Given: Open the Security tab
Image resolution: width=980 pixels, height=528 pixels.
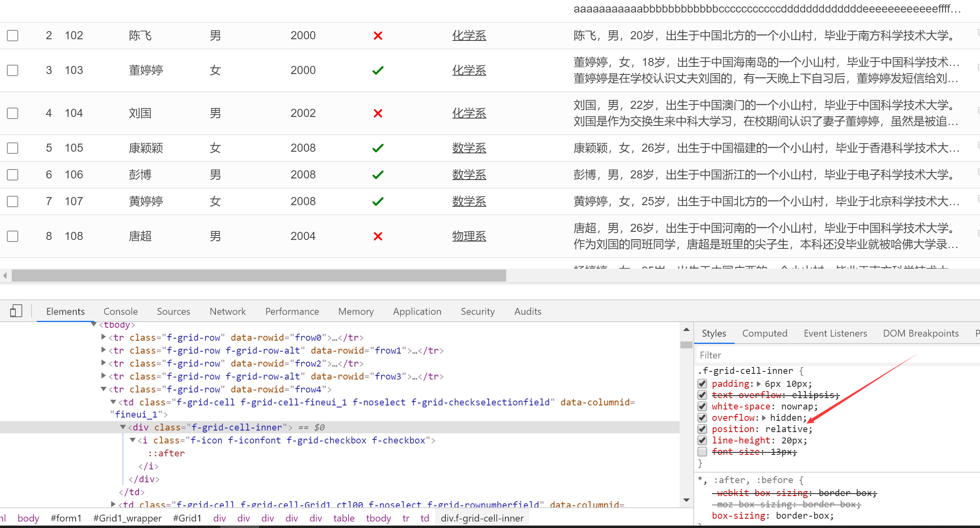Looking at the screenshot, I should pyautogui.click(x=478, y=311).
